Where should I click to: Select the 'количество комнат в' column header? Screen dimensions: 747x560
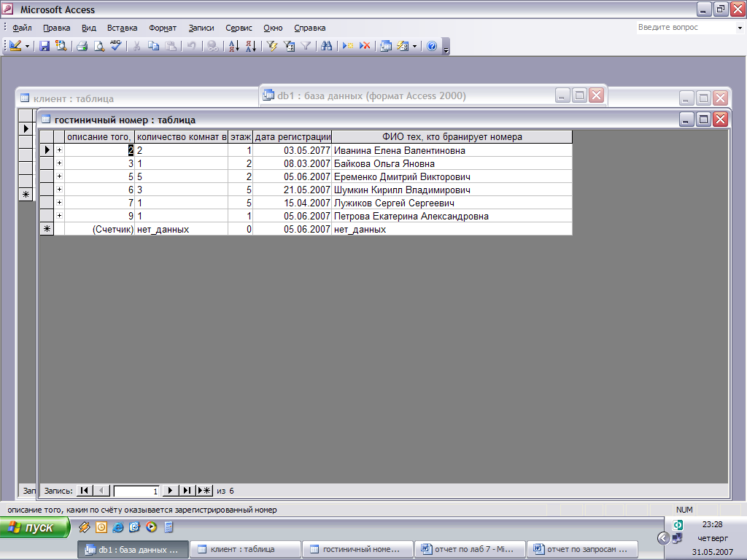click(x=181, y=136)
